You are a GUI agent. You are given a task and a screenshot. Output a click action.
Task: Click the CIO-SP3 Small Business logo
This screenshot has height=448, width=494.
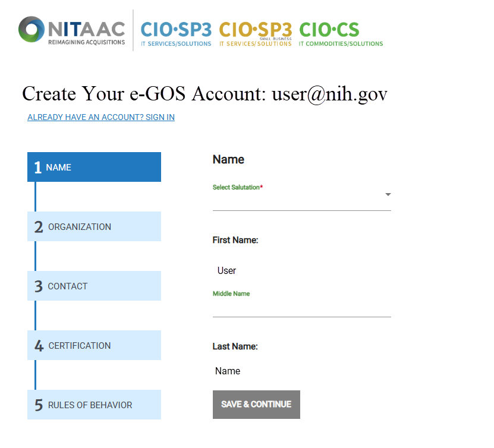click(x=254, y=33)
